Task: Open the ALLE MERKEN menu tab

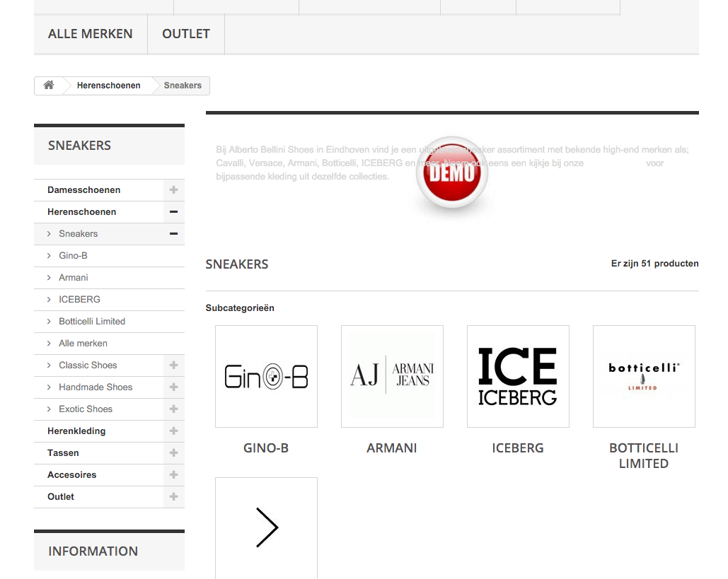Action: click(x=91, y=34)
